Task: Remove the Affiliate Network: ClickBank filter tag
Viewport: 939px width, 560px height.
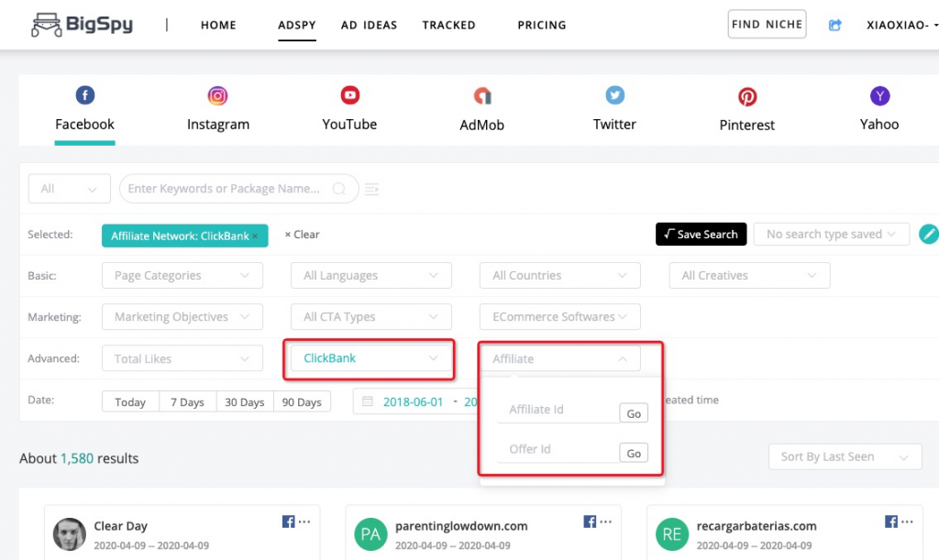Action: pyautogui.click(x=255, y=236)
